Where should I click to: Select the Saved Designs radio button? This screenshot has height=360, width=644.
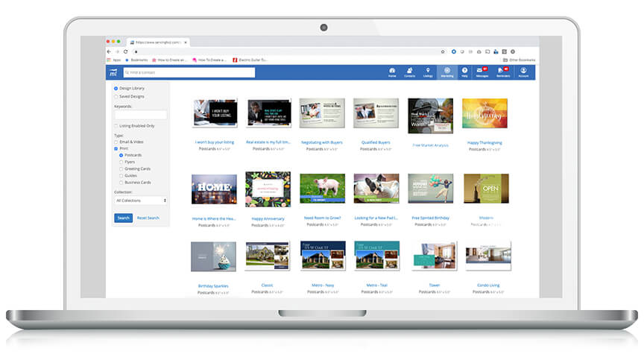[116, 96]
